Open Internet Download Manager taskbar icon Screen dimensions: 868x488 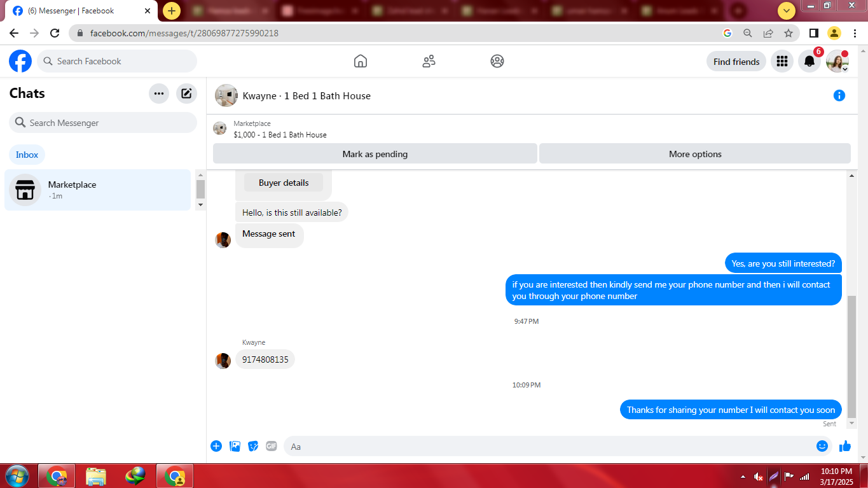coord(135,476)
